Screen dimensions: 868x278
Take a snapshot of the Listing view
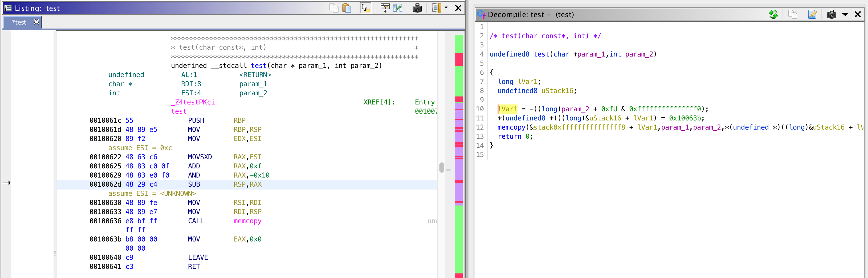point(417,8)
